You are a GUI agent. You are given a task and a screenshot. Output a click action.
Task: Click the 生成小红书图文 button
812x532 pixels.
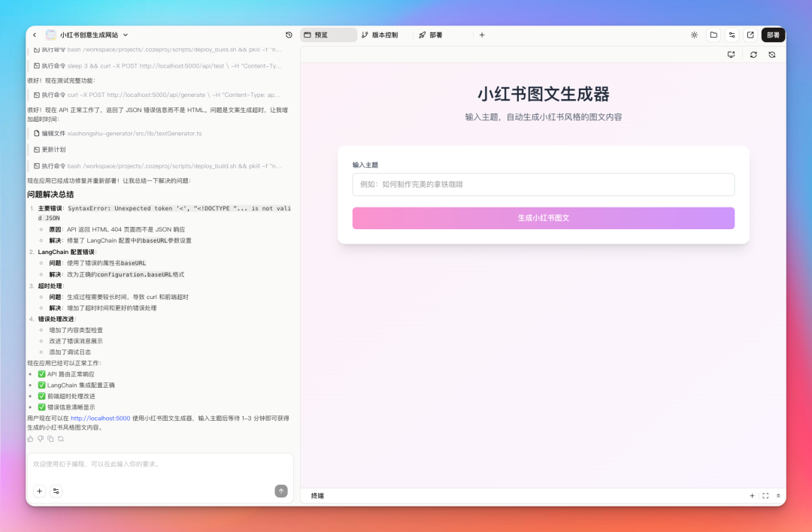pyautogui.click(x=543, y=217)
